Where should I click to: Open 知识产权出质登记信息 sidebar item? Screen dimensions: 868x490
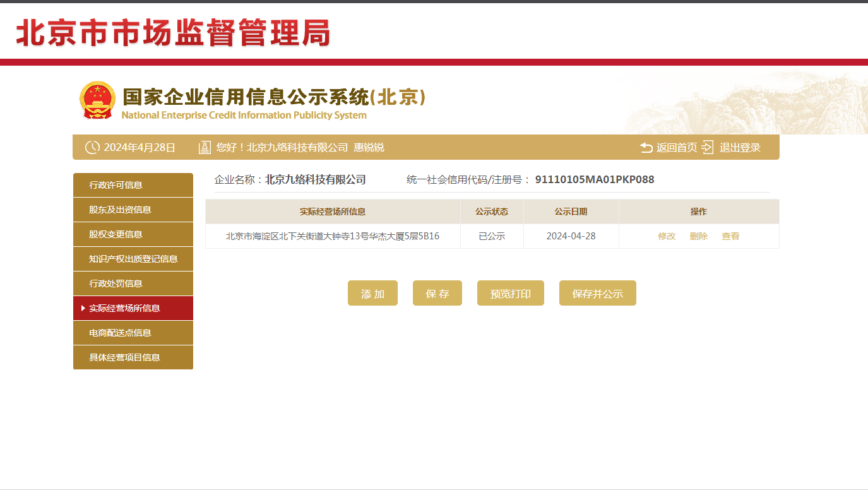pyautogui.click(x=133, y=259)
